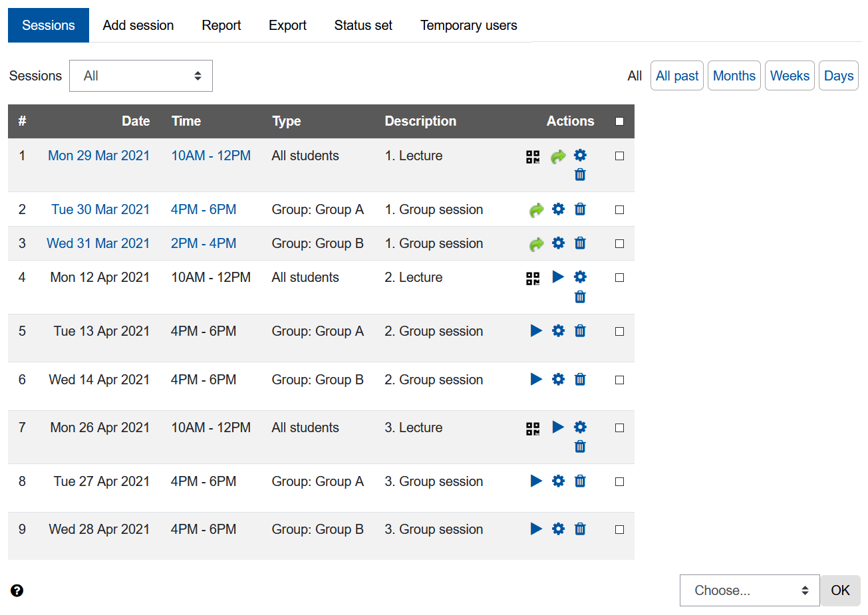Delete the Wed 28 Apr Group B session
Screen dimensions: 868x615
click(580, 529)
